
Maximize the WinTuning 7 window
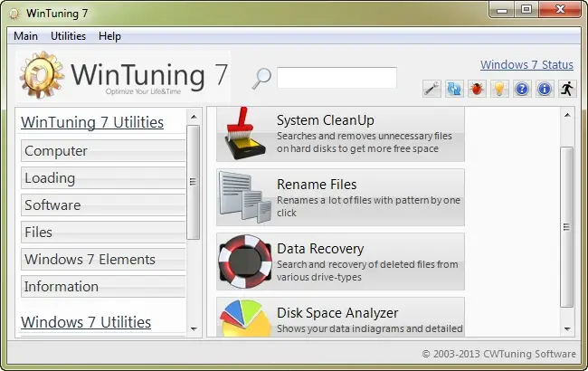[x=526, y=10]
